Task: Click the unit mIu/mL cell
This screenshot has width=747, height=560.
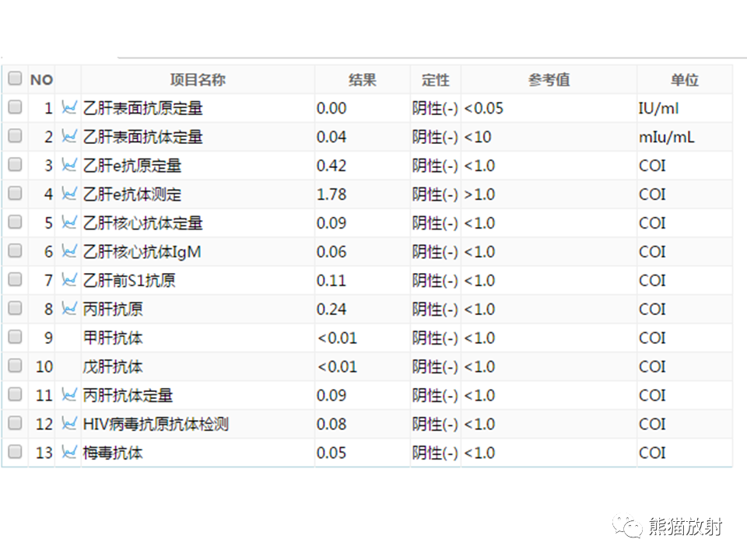Action: click(667, 137)
